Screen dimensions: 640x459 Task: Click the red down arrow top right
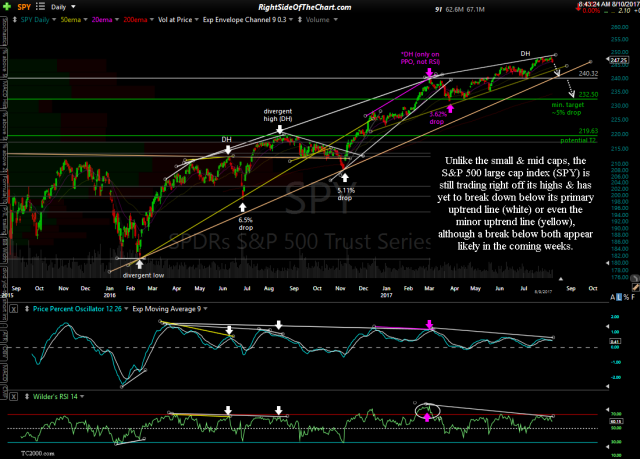point(578,8)
